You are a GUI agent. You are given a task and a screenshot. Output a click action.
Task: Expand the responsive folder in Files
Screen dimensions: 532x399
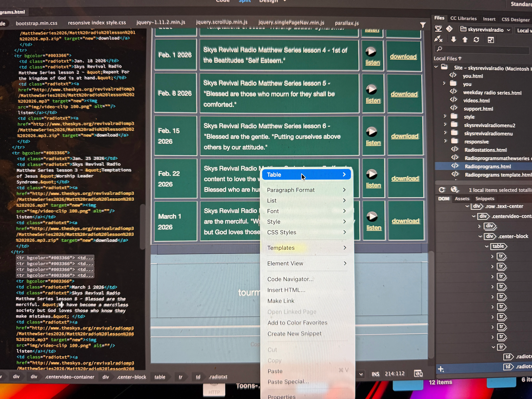[x=445, y=141]
